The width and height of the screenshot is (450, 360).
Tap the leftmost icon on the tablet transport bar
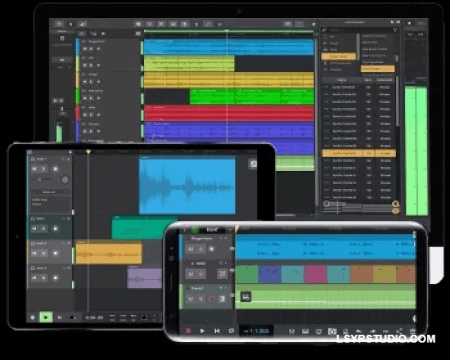[x=33, y=317]
